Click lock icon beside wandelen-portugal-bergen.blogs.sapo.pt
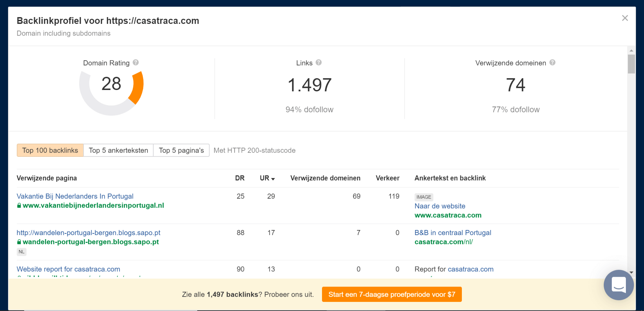 tap(19, 242)
